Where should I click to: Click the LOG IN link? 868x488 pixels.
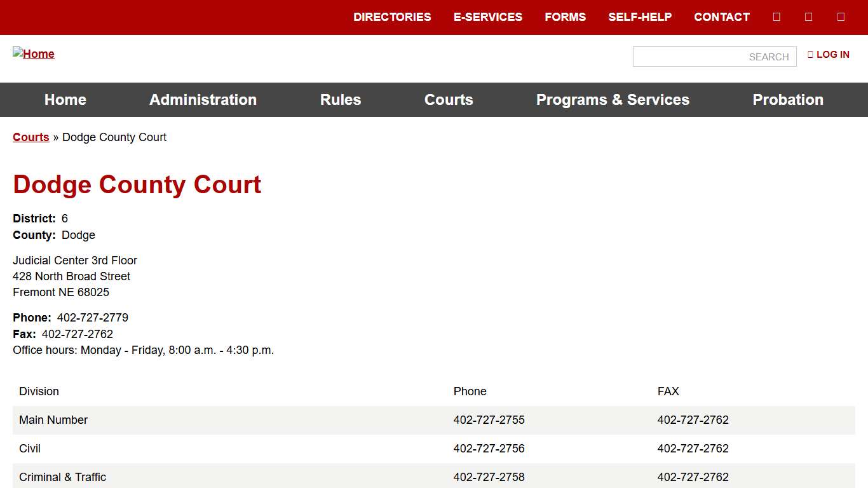point(832,55)
